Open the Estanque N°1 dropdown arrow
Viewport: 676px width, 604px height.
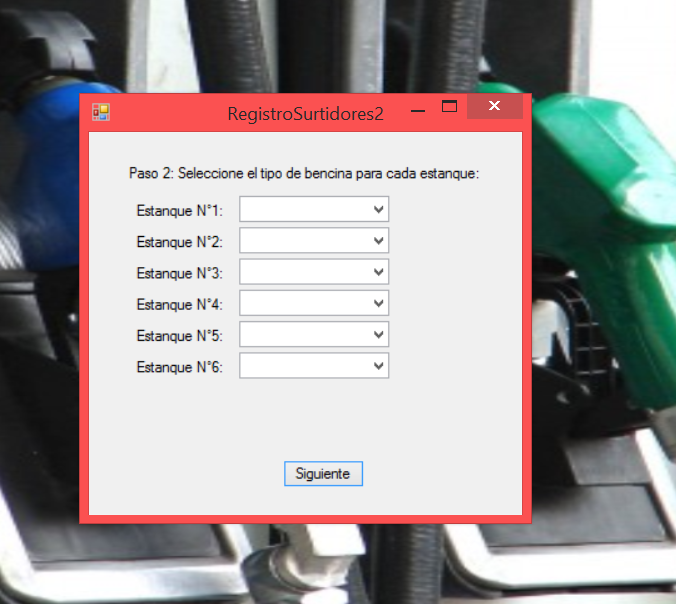(x=378, y=210)
